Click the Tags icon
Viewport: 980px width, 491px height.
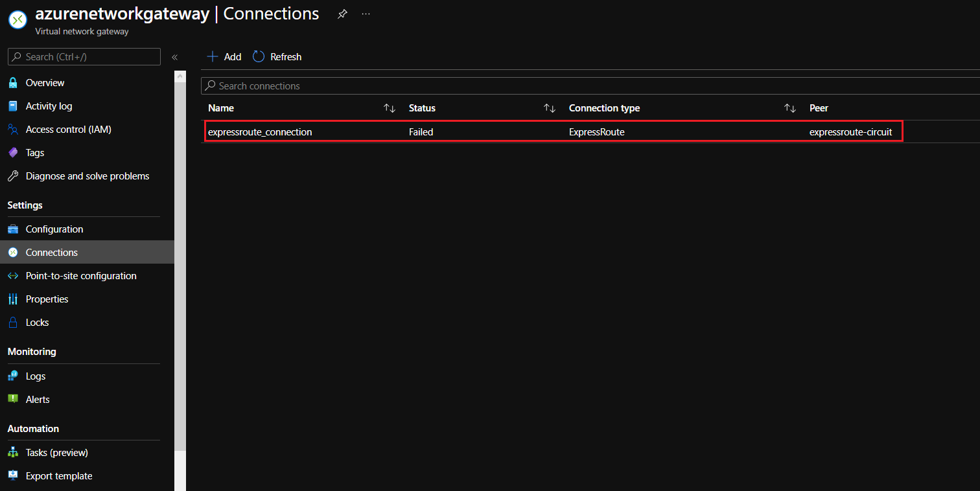click(x=13, y=153)
